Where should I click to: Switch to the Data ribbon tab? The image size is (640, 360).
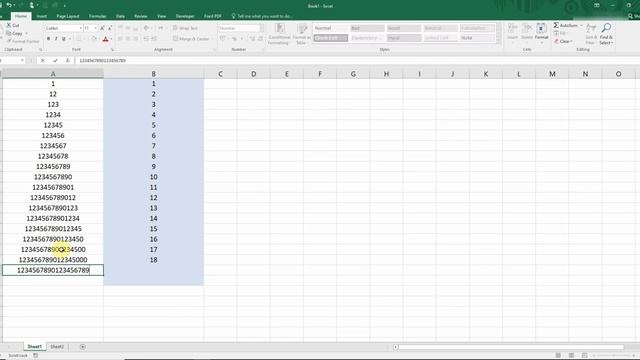click(120, 16)
